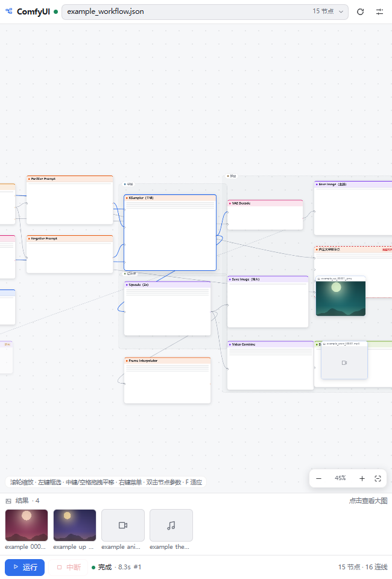Click the group label above KSampler

point(129,184)
